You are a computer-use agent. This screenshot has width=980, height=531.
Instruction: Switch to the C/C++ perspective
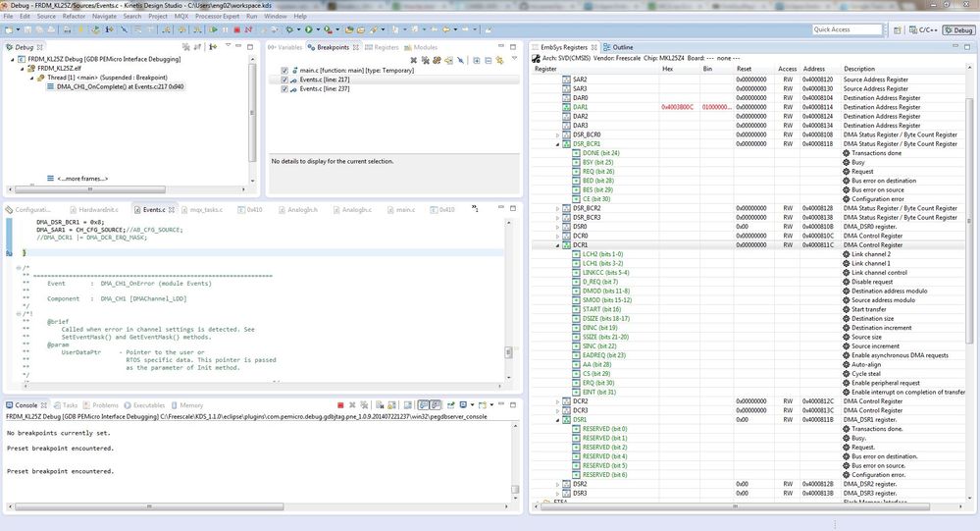(924, 30)
